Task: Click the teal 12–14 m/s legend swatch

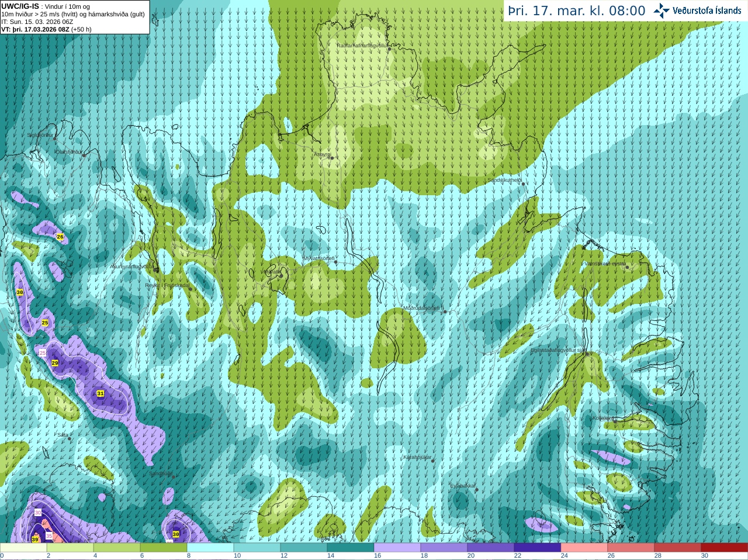Action: pos(304,548)
